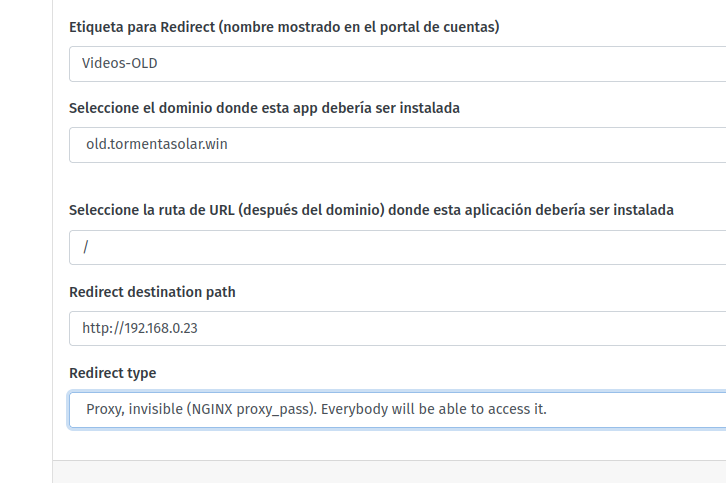Screen dimensions: 726x483
Task: Open the Redirect type dropdown
Action: coord(398,410)
